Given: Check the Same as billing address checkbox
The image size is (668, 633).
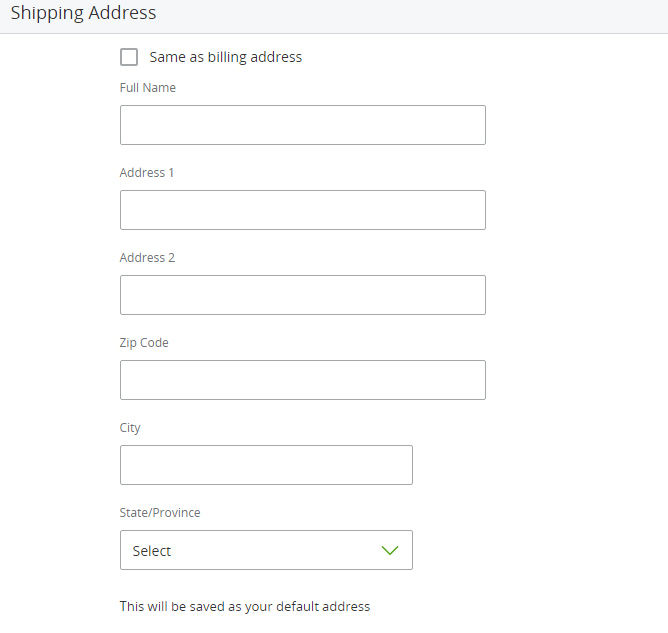Looking at the screenshot, I should pyautogui.click(x=129, y=57).
